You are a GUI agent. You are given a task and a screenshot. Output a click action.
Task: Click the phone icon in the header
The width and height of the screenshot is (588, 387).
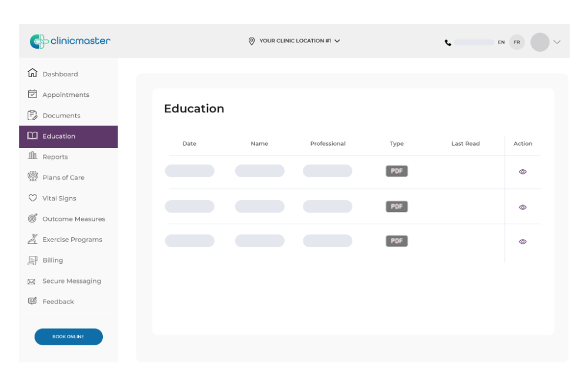pos(448,42)
